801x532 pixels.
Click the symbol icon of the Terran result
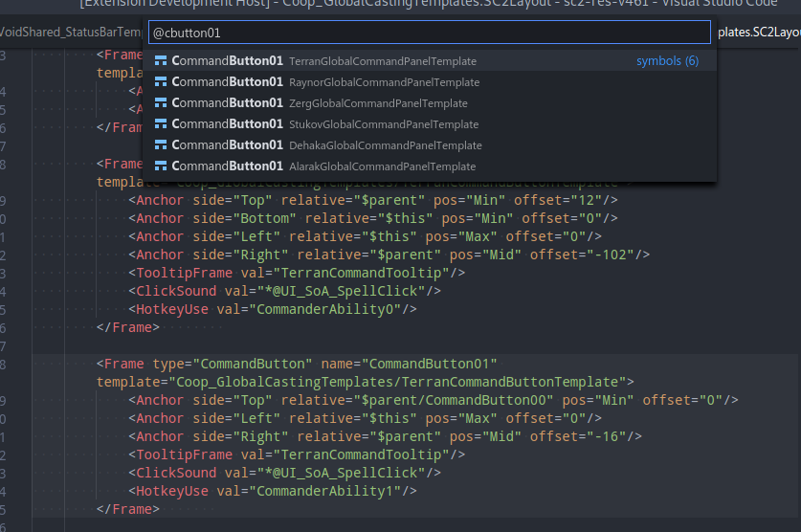point(161,60)
